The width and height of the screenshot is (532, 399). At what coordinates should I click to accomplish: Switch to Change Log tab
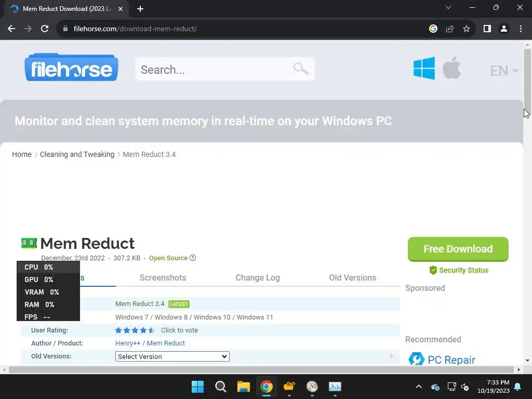(x=258, y=277)
